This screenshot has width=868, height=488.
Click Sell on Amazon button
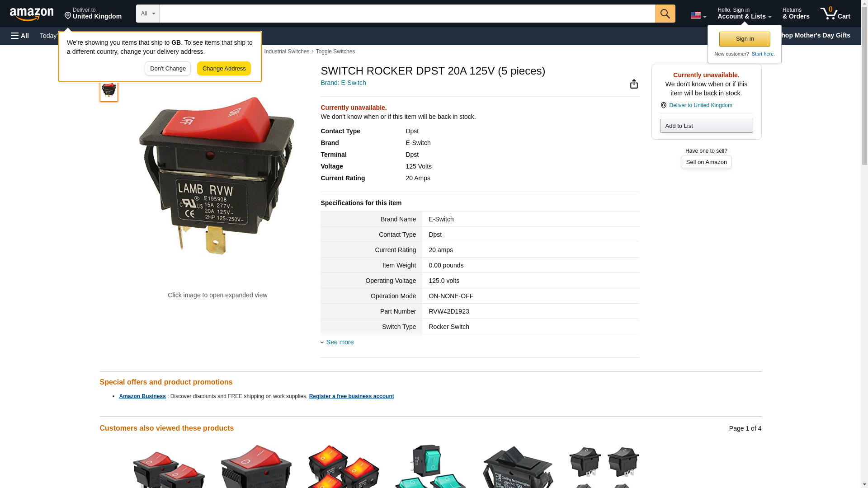click(x=706, y=162)
